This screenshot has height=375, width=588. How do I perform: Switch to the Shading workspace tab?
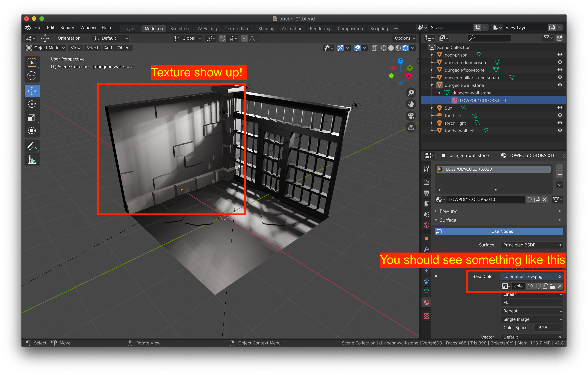[x=266, y=29]
